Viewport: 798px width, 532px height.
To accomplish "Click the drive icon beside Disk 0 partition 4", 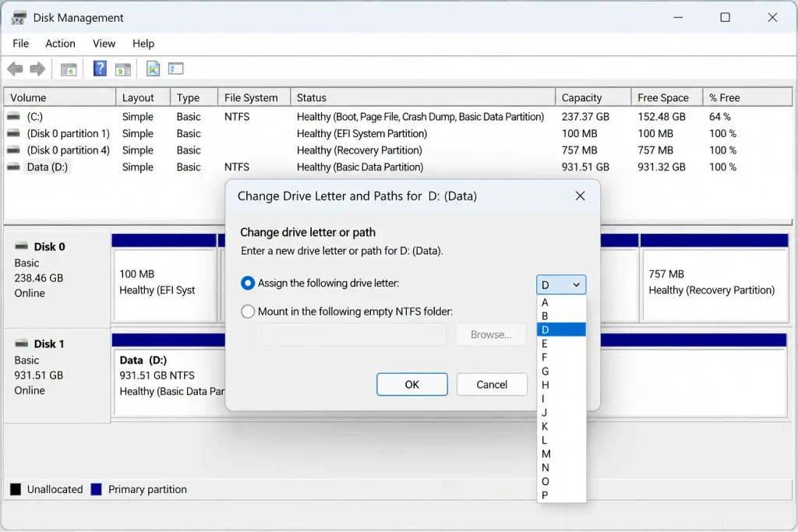I will (x=14, y=150).
